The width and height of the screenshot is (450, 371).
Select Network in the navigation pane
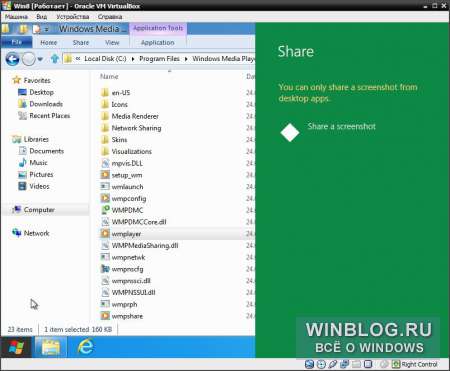point(36,233)
